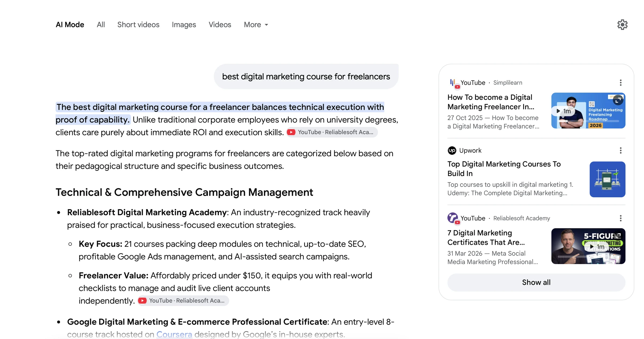The width and height of the screenshot is (644, 339).
Task: Switch to AI Mode tab
Action: (70, 25)
